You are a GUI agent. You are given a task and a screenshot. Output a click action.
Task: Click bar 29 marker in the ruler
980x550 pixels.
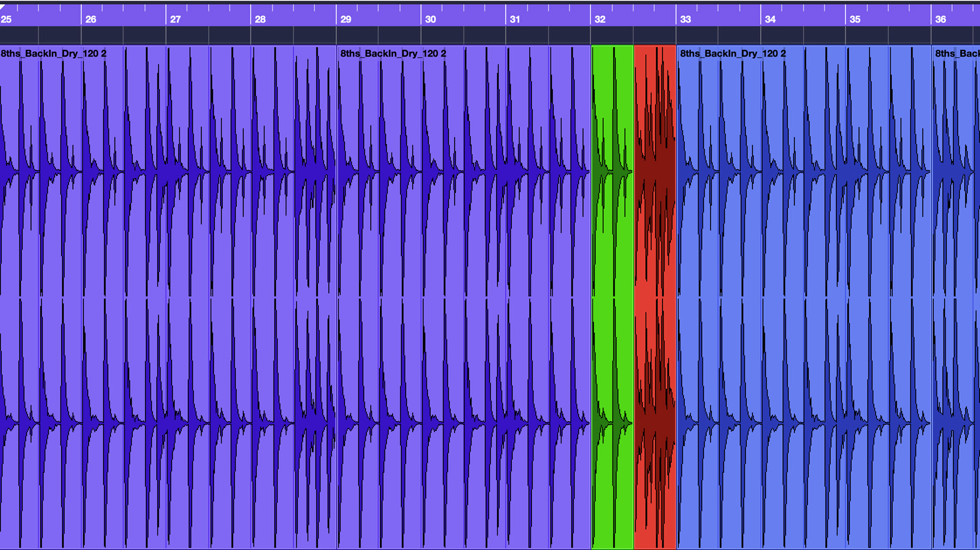point(346,19)
